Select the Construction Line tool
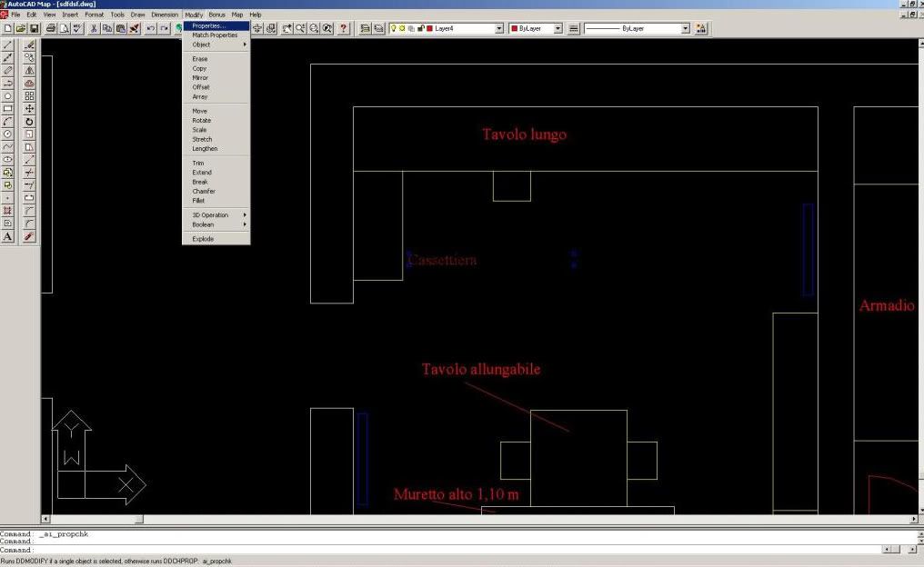 [x=7, y=58]
